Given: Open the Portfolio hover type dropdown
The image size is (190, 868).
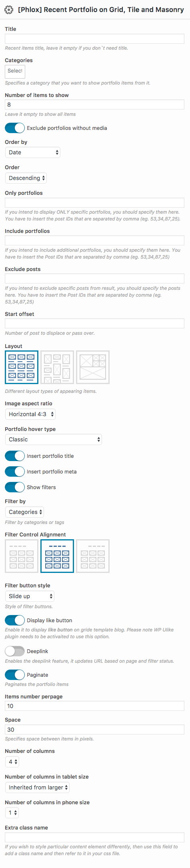Looking at the screenshot, I should (54, 439).
